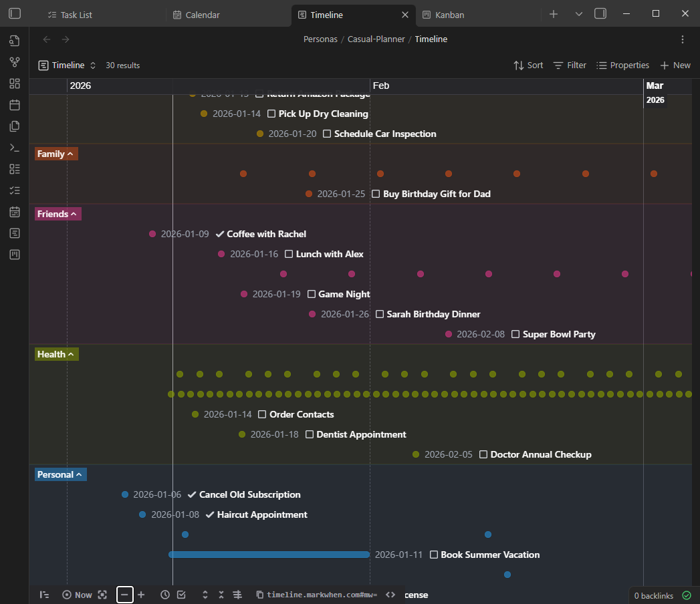700x604 pixels.
Task: Zoom out using the minus icon
Action: (x=124, y=595)
